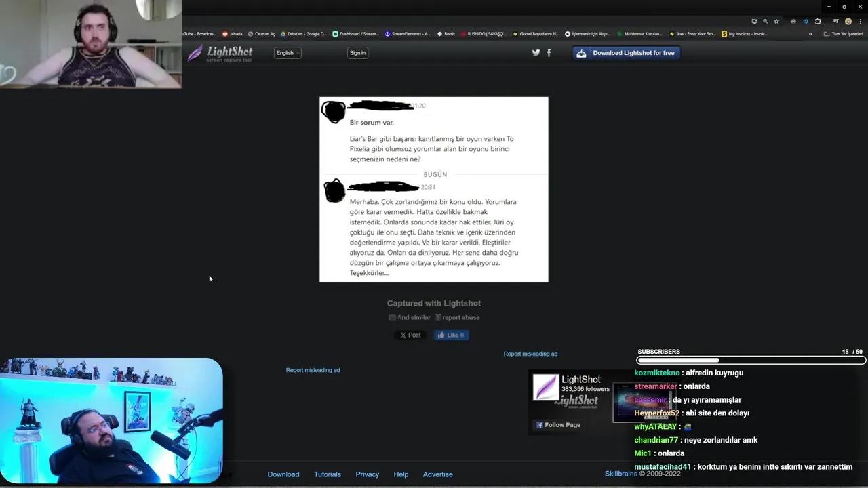The height and width of the screenshot is (488, 868).
Task: Click the Captured with Lightshot text
Action: [434, 303]
